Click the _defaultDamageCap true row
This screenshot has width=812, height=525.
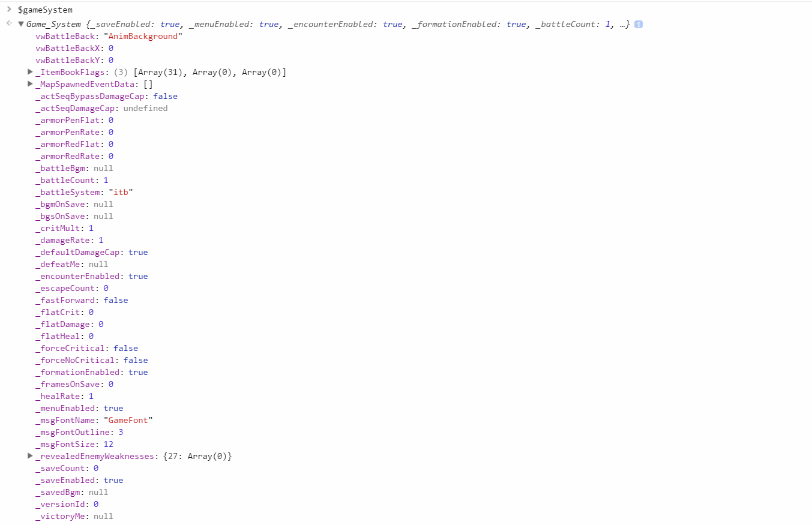point(92,252)
